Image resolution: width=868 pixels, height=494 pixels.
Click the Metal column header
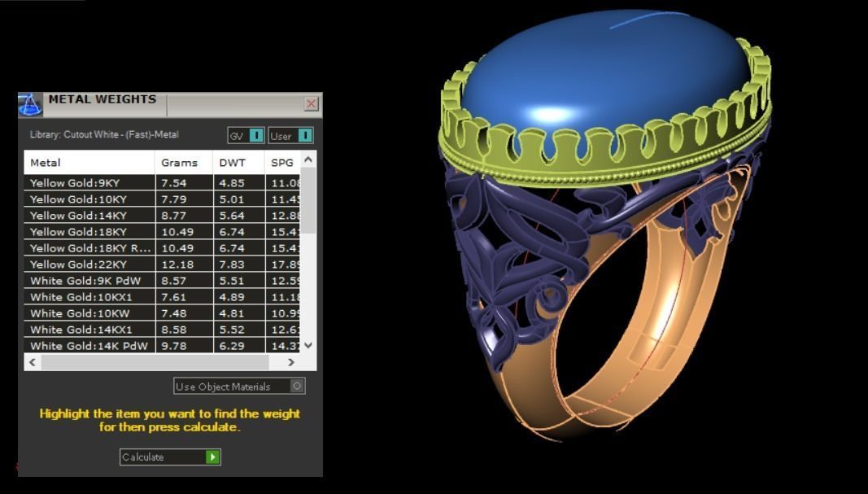coord(89,163)
